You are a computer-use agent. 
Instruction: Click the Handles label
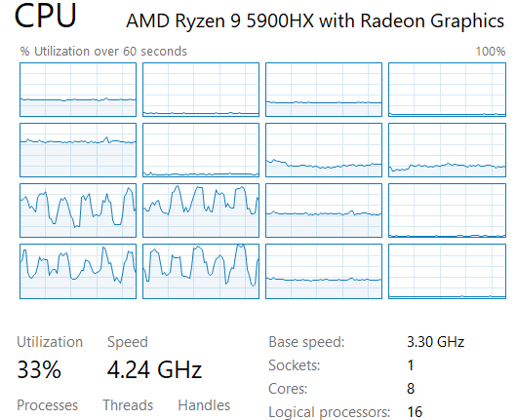coord(204,405)
